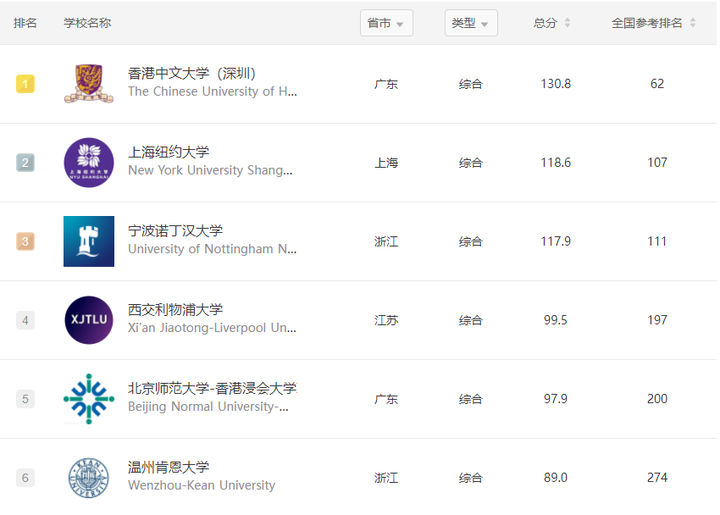Click national reference rank 200
The image size is (720, 515).
pos(657,399)
